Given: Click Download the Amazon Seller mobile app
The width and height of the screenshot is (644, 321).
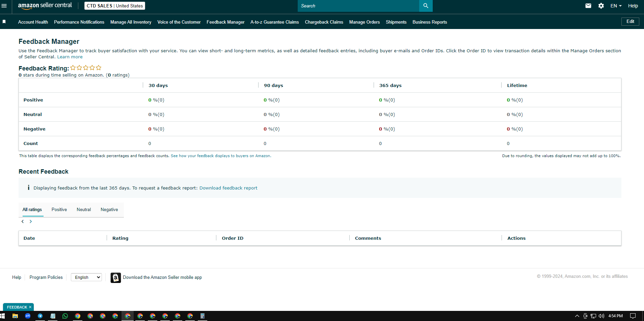Looking at the screenshot, I should pyautogui.click(x=162, y=278).
